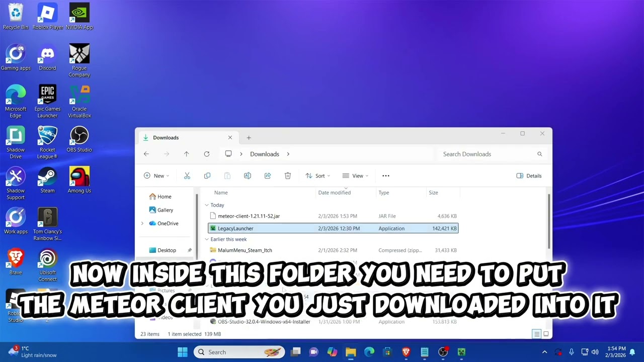Open the Minecraft creeper taskbar icon

(x=461, y=352)
